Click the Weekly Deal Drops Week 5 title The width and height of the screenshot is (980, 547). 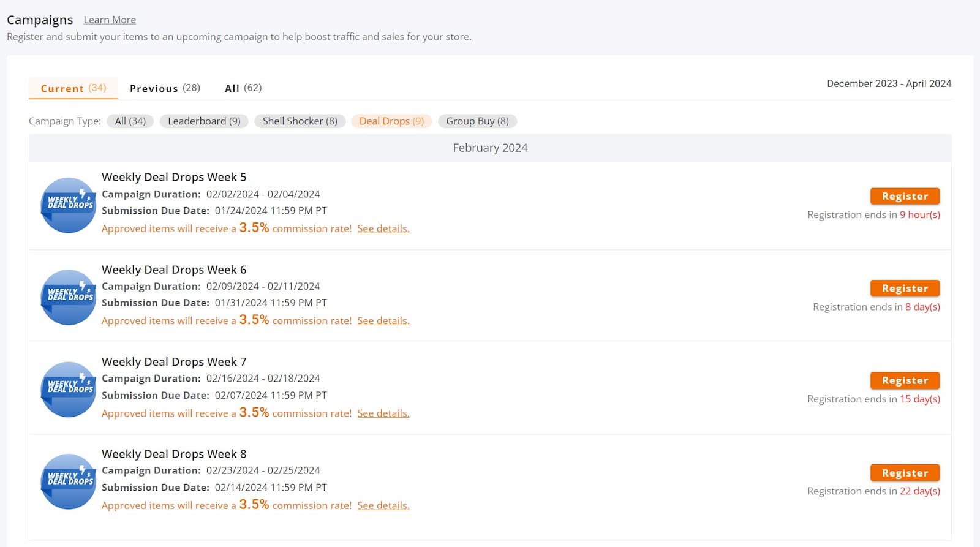click(174, 177)
